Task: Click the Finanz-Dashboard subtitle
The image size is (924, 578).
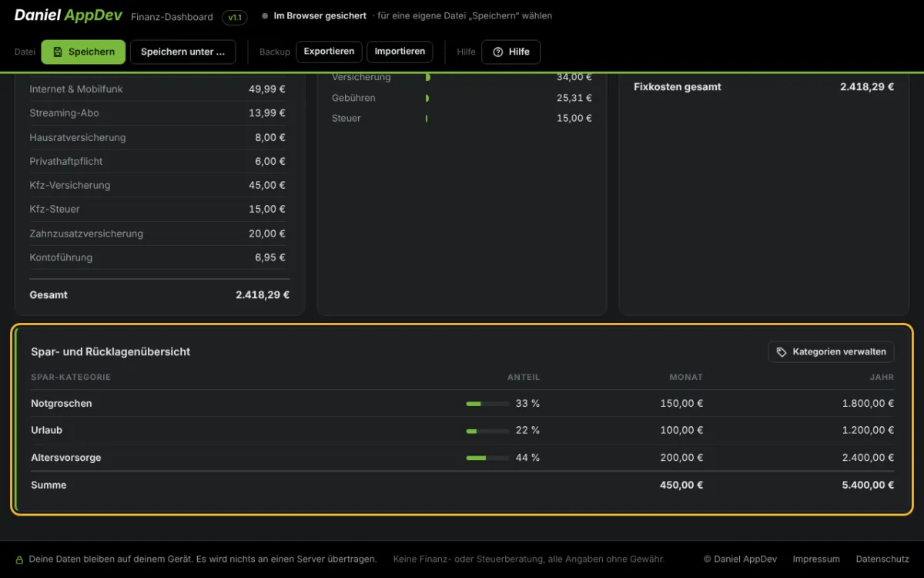Action: tap(172, 16)
